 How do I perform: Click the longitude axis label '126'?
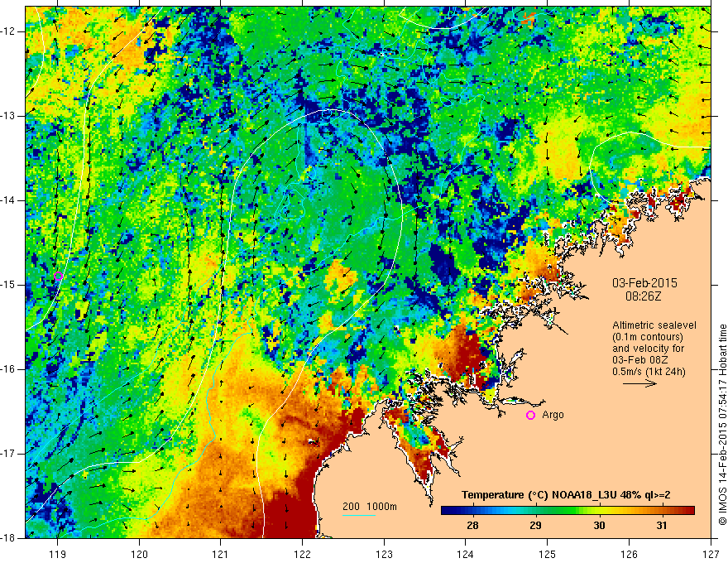click(629, 554)
